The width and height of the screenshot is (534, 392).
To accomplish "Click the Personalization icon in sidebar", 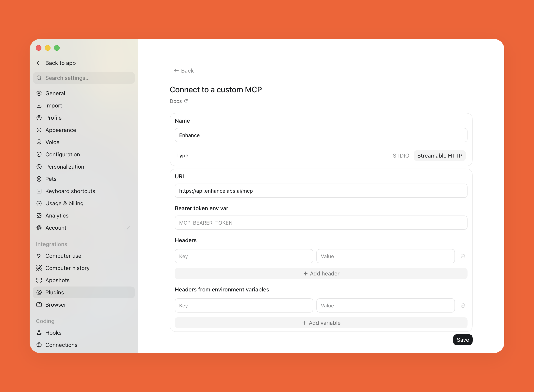I will point(39,167).
